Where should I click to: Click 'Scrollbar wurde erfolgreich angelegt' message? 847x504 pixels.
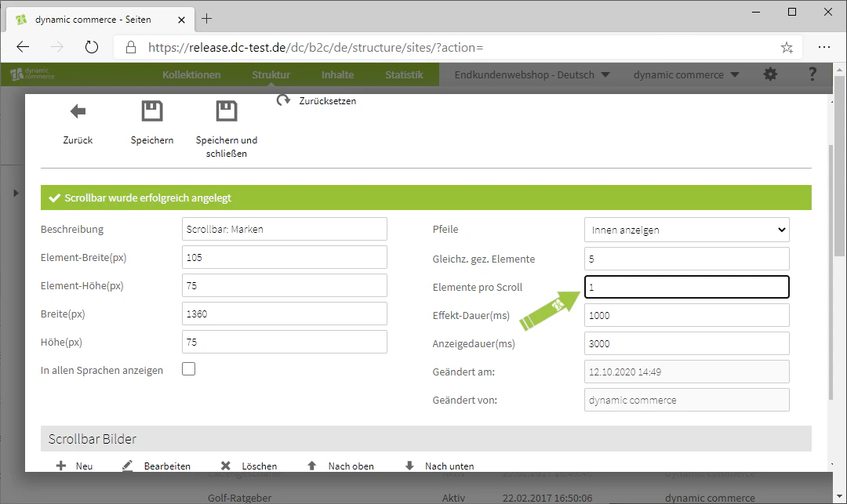(147, 198)
